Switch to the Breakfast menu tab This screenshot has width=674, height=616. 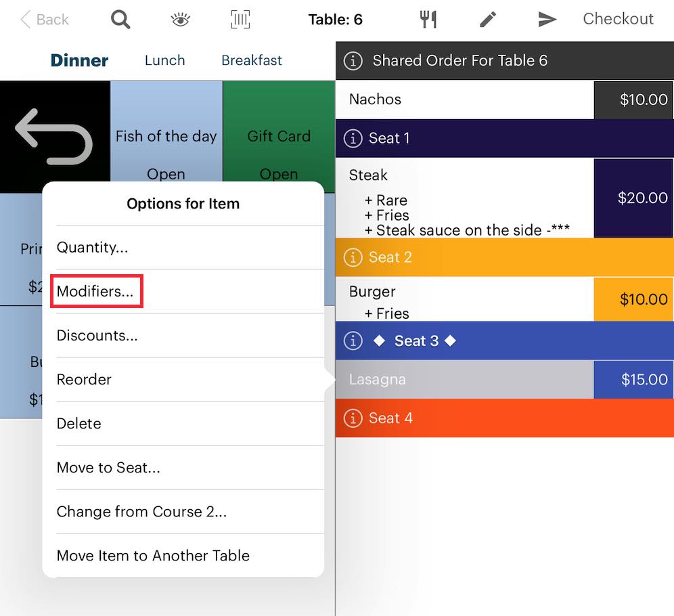(252, 60)
